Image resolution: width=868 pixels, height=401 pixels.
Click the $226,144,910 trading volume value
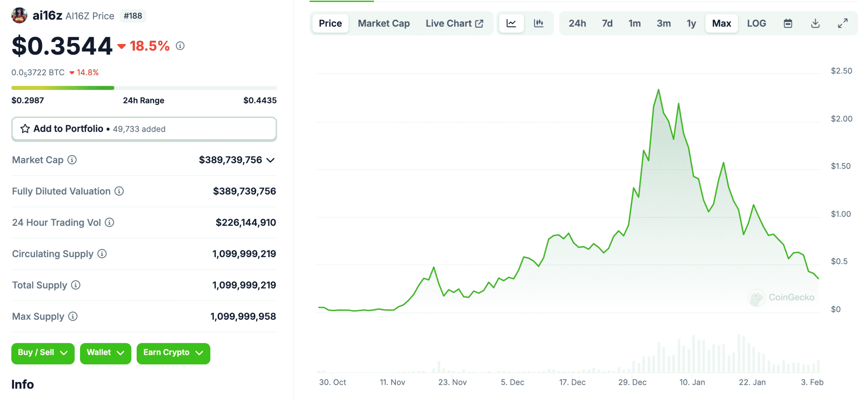(246, 222)
